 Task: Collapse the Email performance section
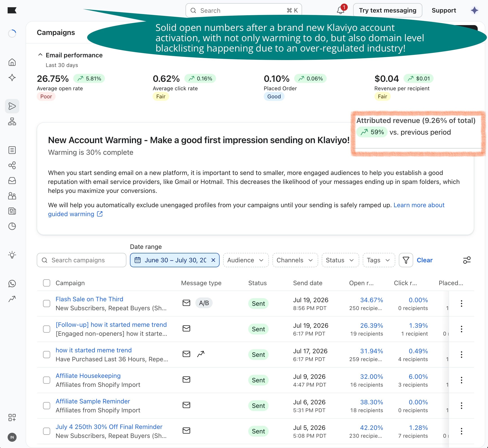pyautogui.click(x=41, y=55)
